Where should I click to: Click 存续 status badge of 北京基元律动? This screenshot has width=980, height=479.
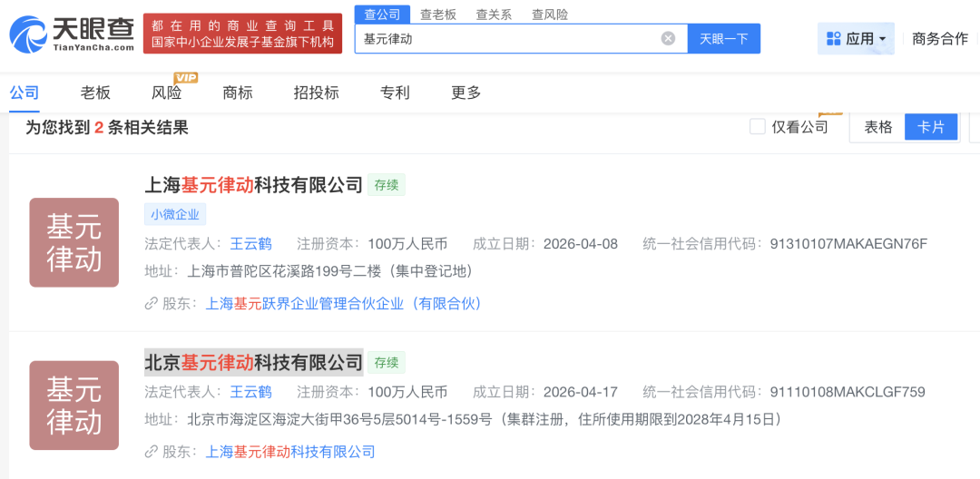pyautogui.click(x=387, y=362)
